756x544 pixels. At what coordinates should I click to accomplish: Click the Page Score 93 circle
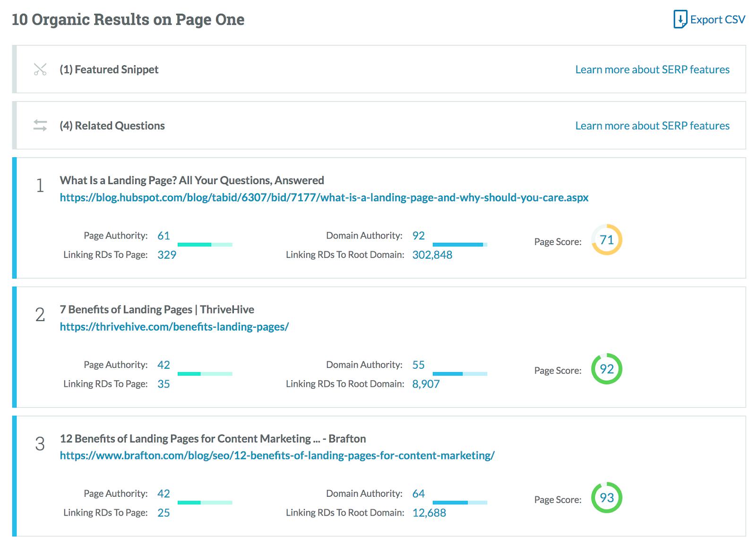(x=606, y=498)
